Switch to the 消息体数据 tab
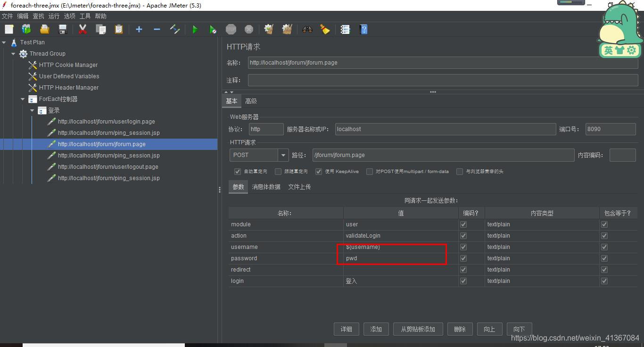Image resolution: width=644 pixels, height=347 pixels. [266, 187]
